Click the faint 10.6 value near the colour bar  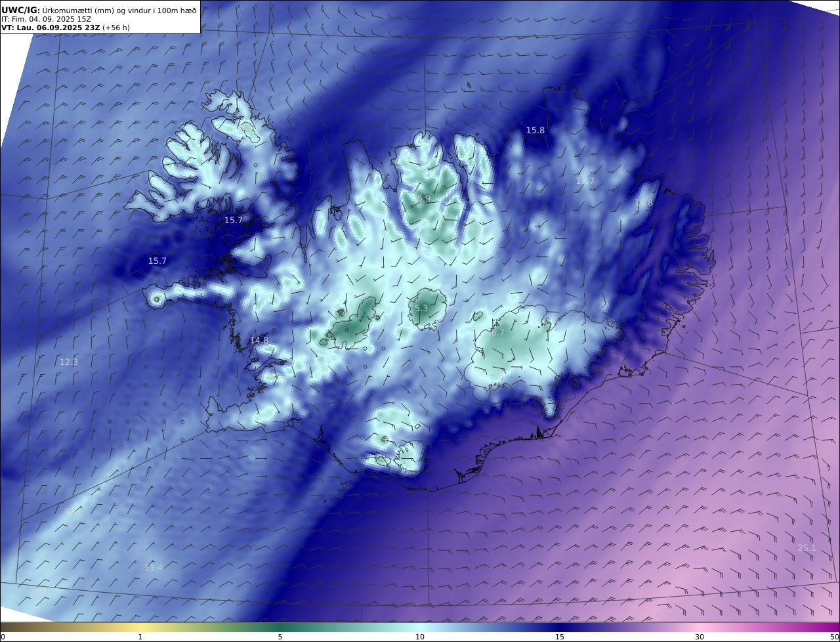(x=42, y=591)
